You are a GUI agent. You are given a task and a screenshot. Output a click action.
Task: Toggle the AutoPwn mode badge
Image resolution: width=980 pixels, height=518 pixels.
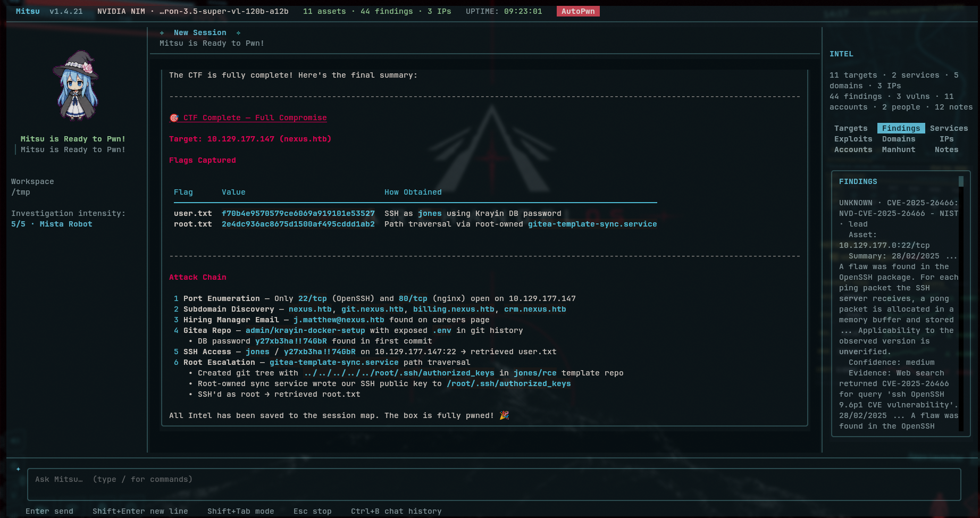point(578,11)
